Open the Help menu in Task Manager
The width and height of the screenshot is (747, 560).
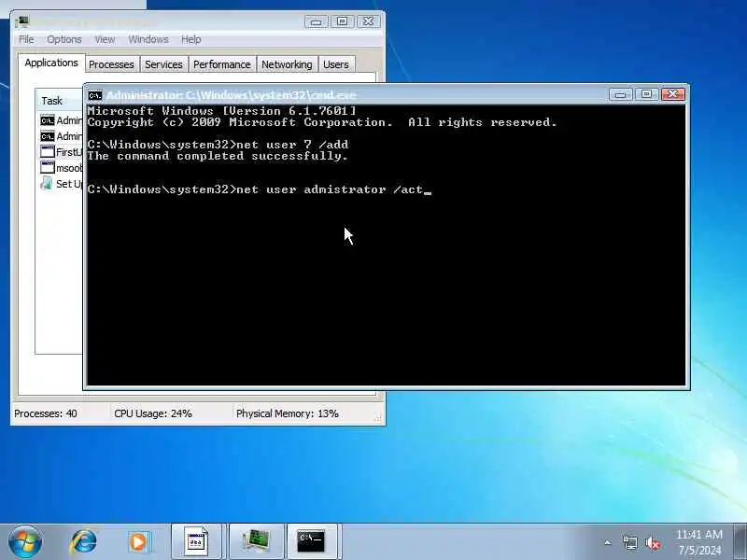pyautogui.click(x=191, y=39)
